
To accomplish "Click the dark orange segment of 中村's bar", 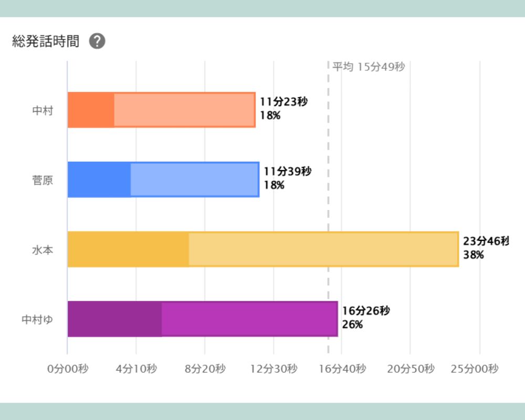I will (91, 110).
